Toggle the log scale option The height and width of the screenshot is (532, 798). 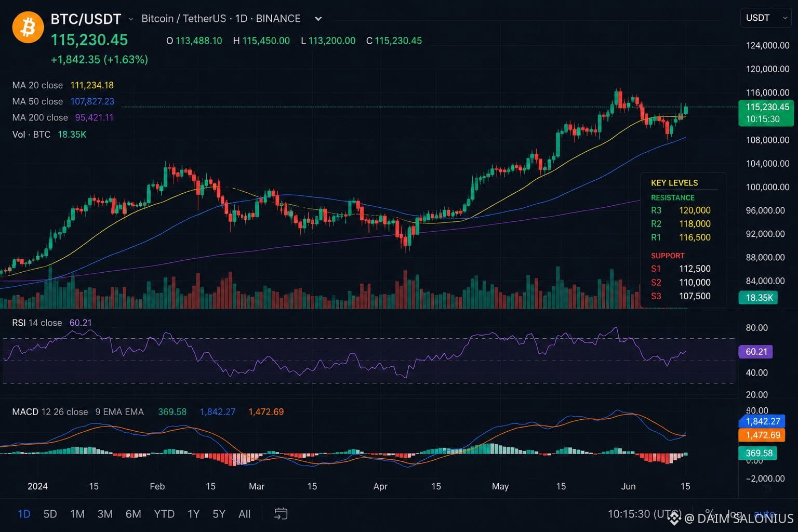click(x=734, y=514)
